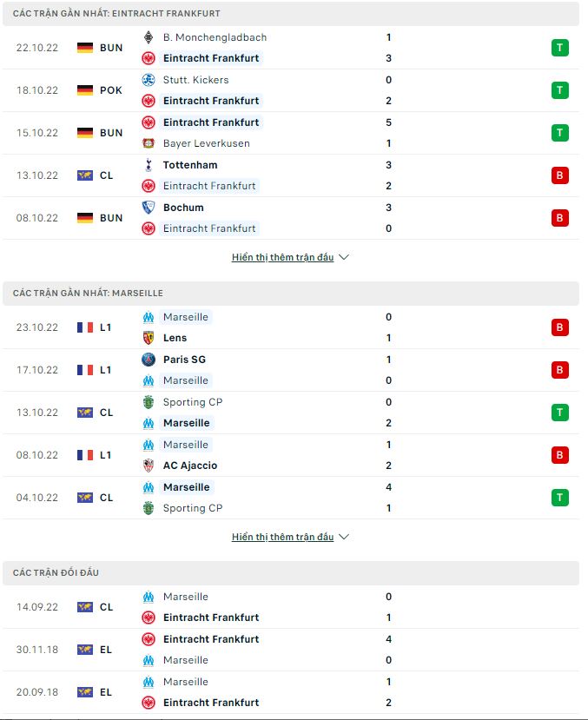Click the Paris SG club logo
The height and width of the screenshot is (720, 588).
[x=147, y=359]
